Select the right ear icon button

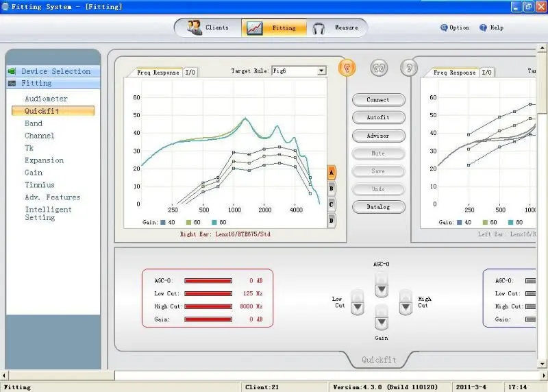click(x=347, y=67)
